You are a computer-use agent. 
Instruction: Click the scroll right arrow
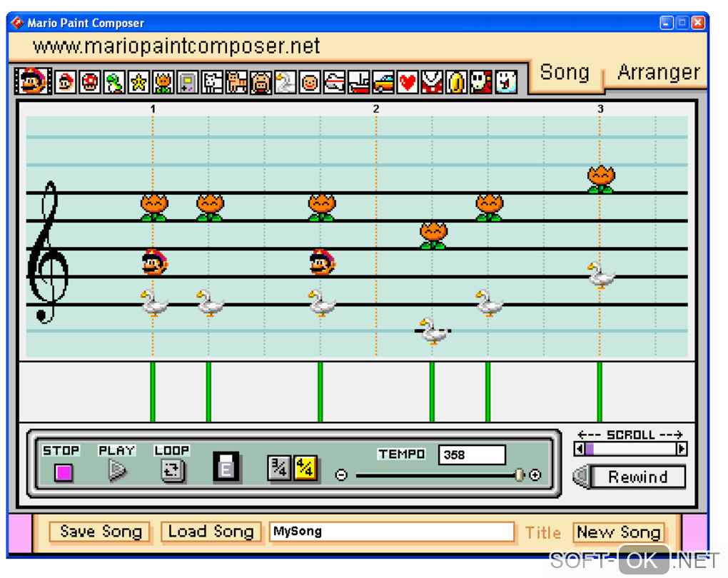682,449
